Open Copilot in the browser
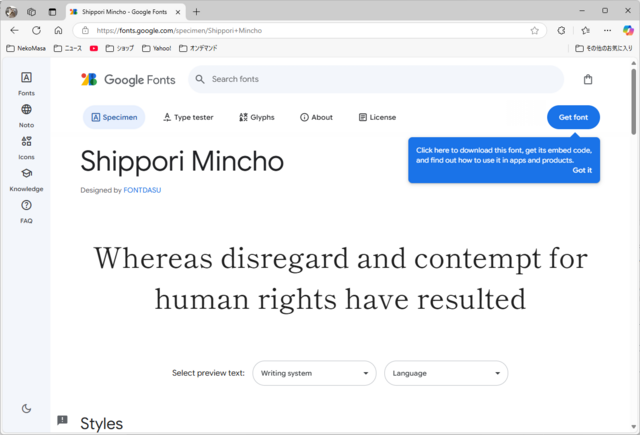 (628, 30)
